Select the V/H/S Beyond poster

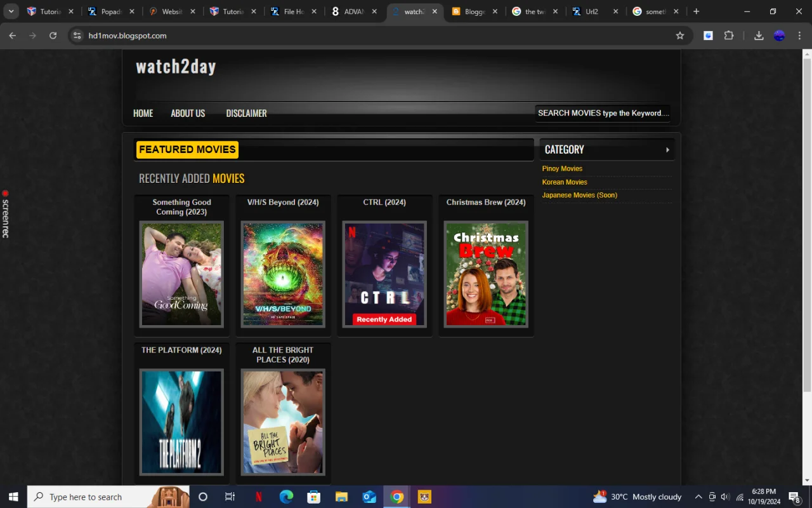tap(283, 274)
